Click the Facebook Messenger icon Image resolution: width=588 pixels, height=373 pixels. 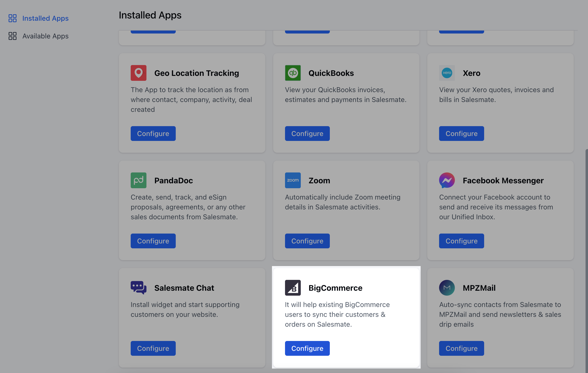[x=447, y=180]
